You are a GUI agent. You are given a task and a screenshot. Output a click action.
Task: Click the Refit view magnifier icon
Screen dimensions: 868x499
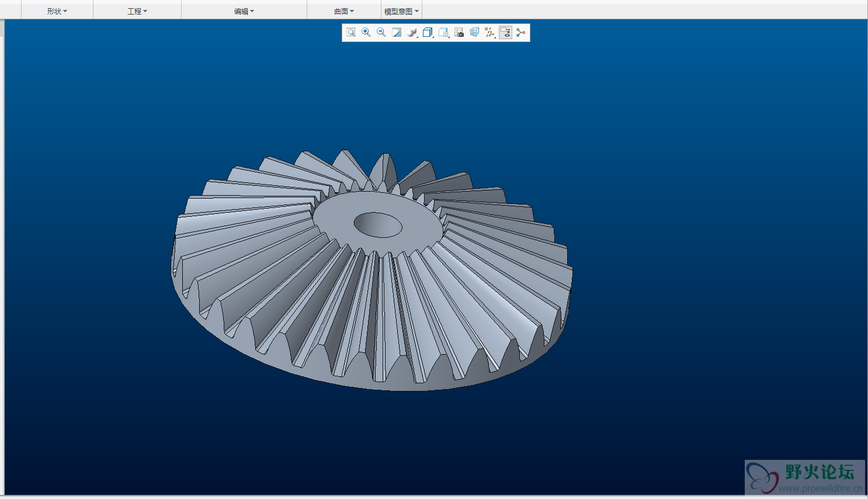coord(351,33)
